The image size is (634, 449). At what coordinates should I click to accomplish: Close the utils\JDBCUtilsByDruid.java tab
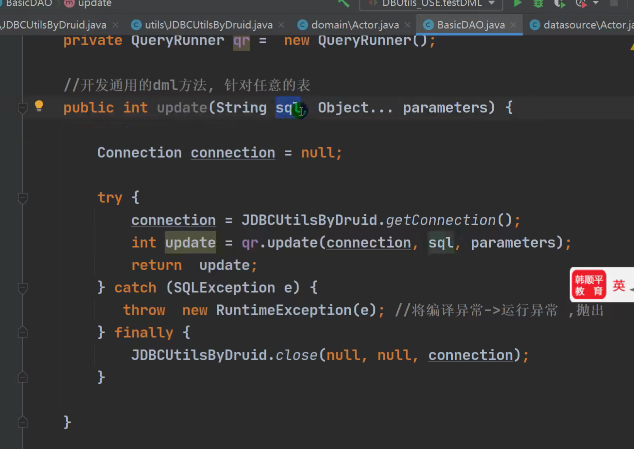tap(281, 25)
